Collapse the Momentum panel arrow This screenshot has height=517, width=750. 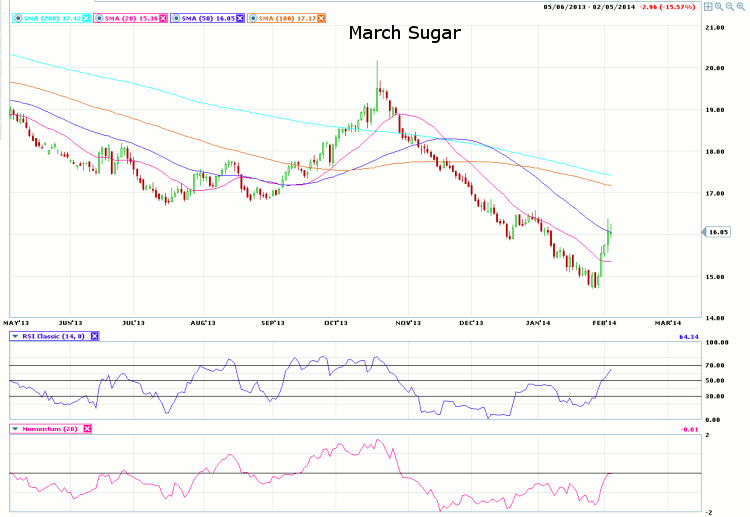click(x=13, y=428)
